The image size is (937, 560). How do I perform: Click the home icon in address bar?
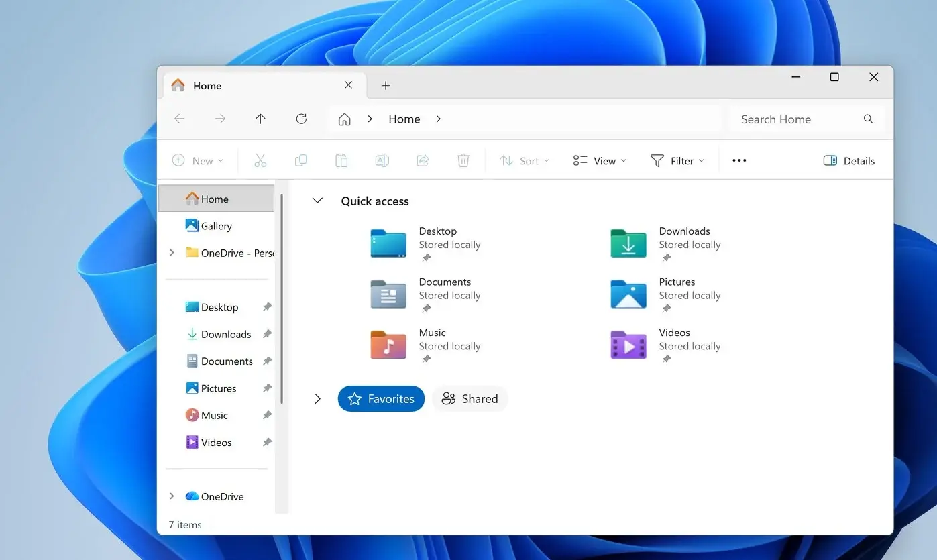[344, 119]
